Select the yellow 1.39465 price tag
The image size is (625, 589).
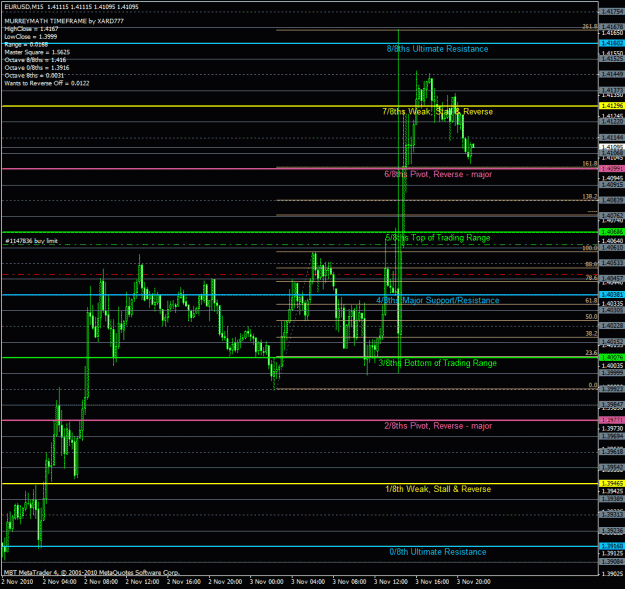point(612,483)
